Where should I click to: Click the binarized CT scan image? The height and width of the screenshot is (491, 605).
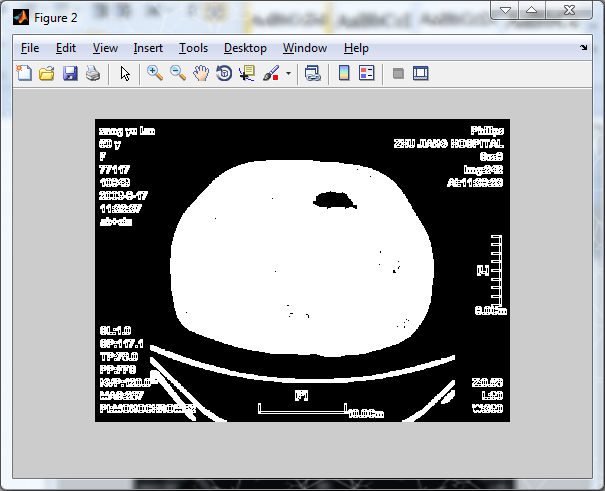[x=302, y=270]
